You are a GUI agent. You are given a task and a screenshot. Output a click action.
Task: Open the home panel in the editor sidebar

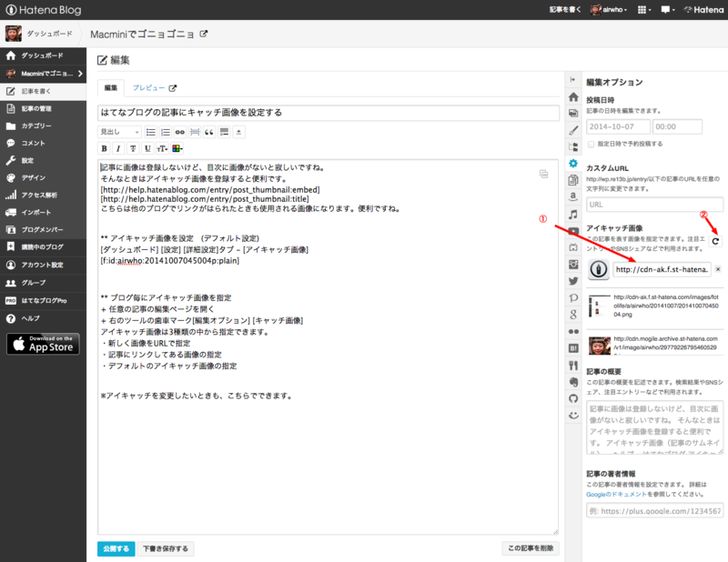coord(573,97)
